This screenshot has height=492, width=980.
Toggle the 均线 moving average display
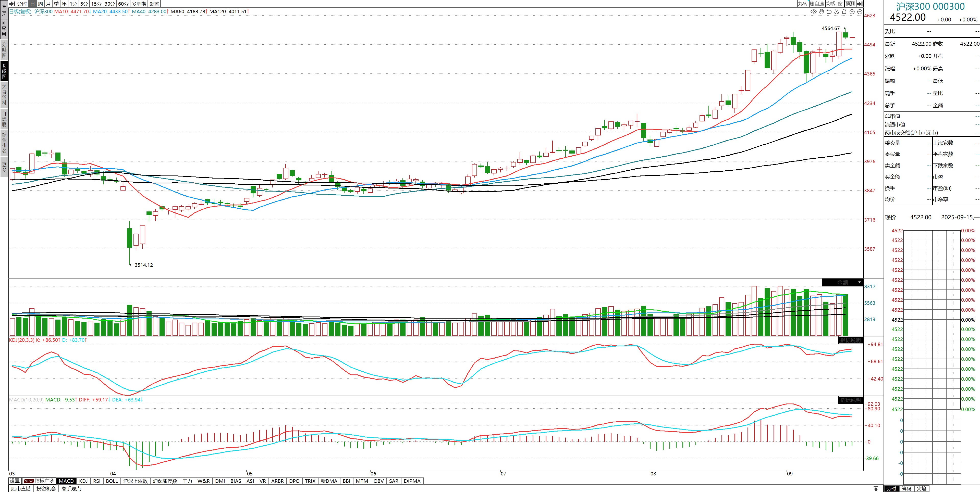[x=831, y=3]
